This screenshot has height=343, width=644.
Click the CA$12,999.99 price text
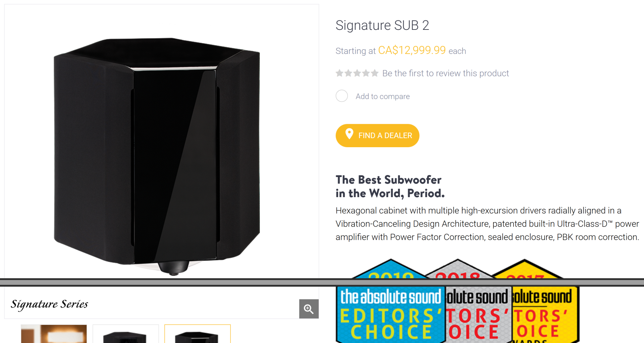point(412,50)
